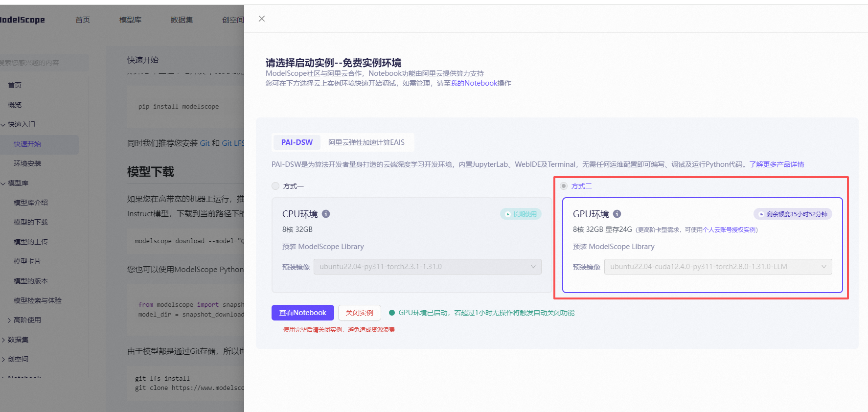Click the 剩余额度35小时52分钟 badge
The image size is (868, 412).
pyautogui.click(x=793, y=214)
